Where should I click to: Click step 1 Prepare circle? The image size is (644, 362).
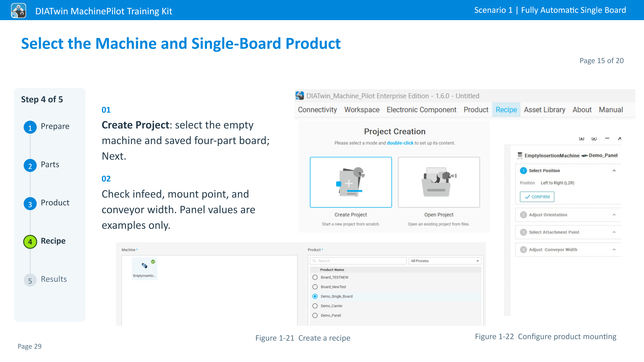point(30,127)
